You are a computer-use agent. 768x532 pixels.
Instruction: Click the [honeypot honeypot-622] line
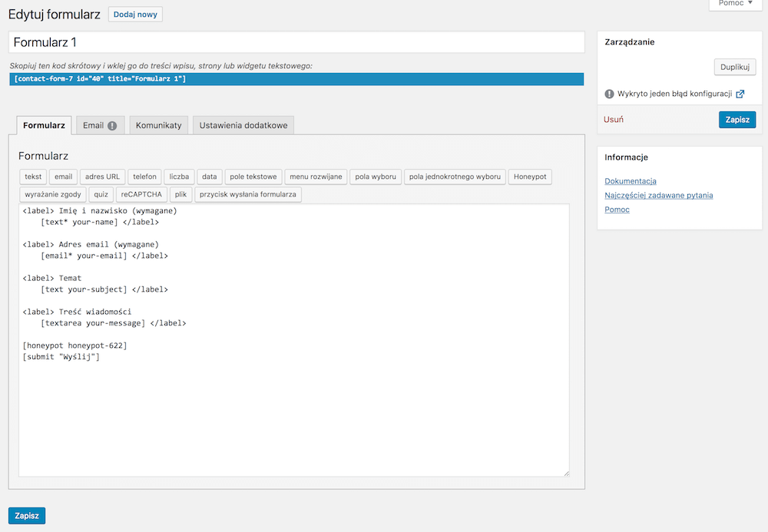(x=75, y=345)
